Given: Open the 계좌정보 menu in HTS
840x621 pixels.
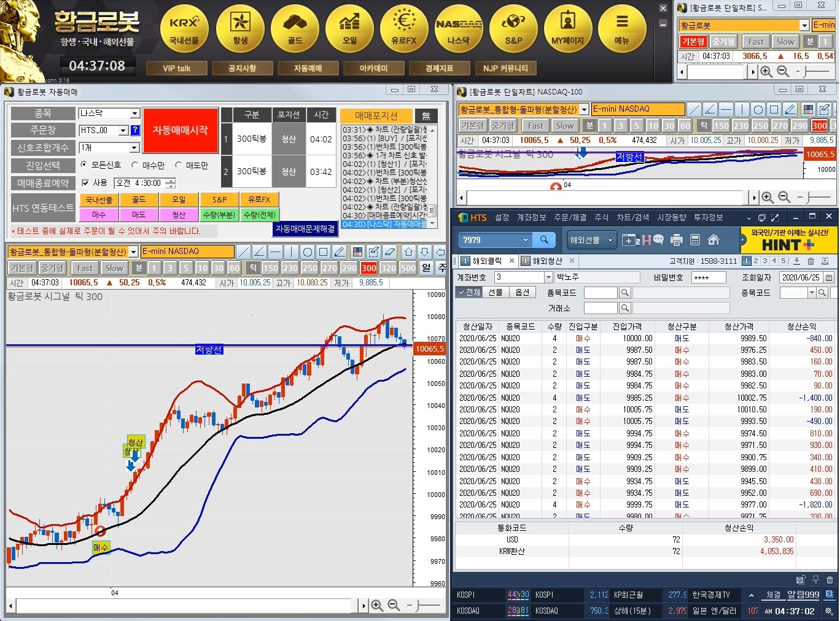Looking at the screenshot, I should pos(532,217).
